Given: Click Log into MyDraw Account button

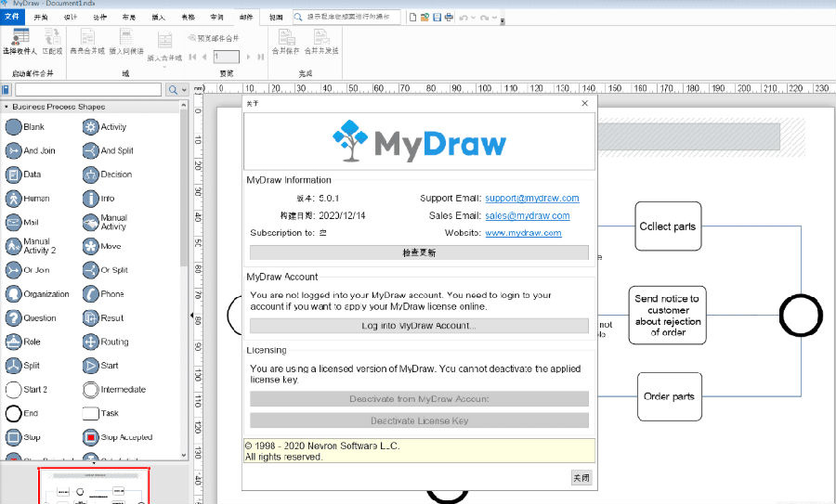Looking at the screenshot, I should point(419,326).
